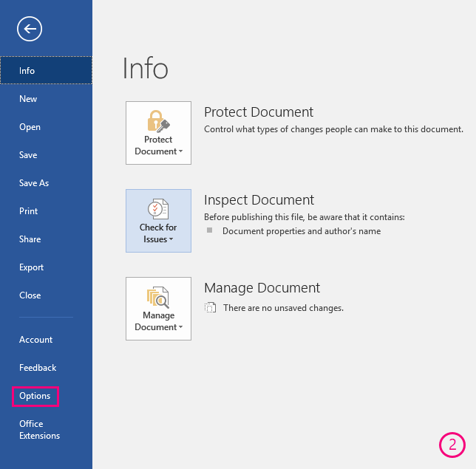
Task: Click the back arrow circle icon
Action: coord(30,29)
